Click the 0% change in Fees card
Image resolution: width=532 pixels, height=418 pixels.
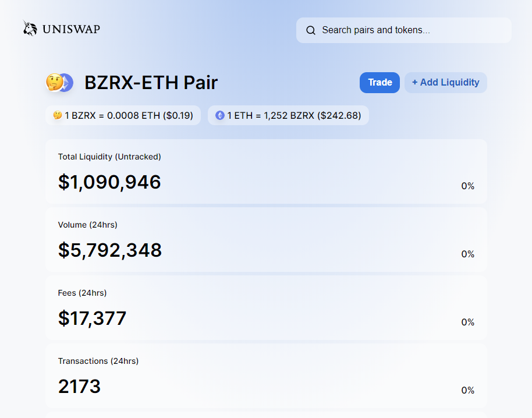click(x=467, y=323)
